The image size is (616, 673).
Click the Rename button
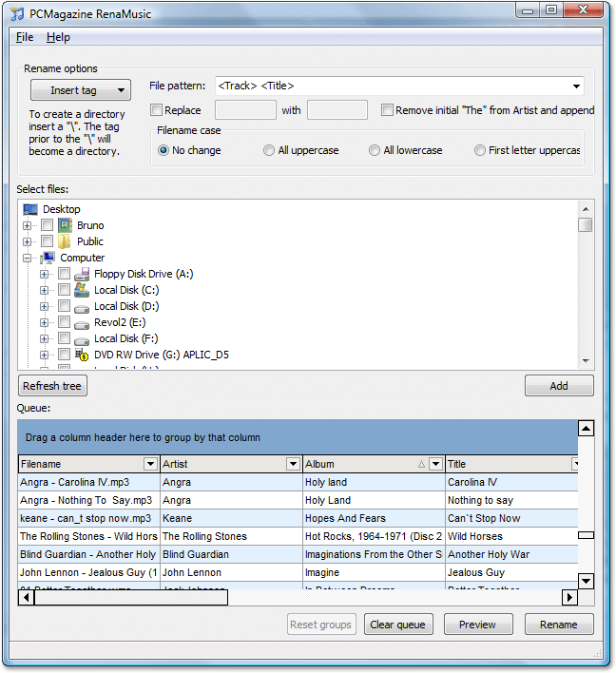coord(558,625)
